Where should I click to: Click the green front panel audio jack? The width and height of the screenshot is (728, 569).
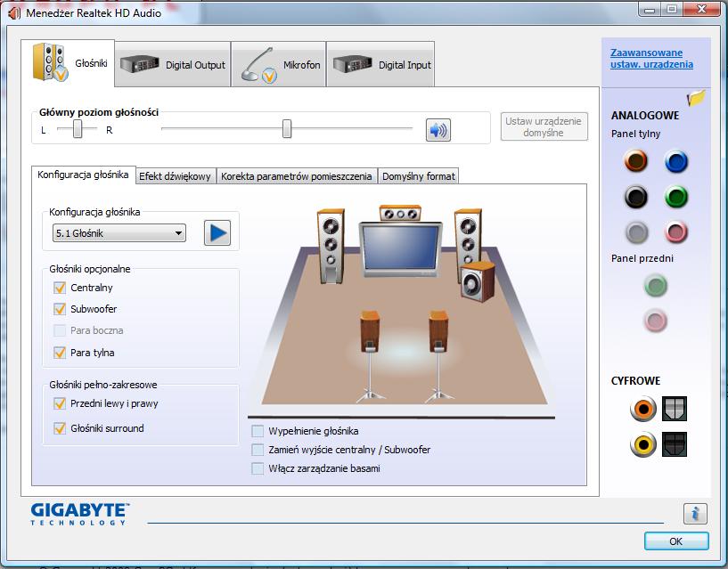pyautogui.click(x=656, y=286)
